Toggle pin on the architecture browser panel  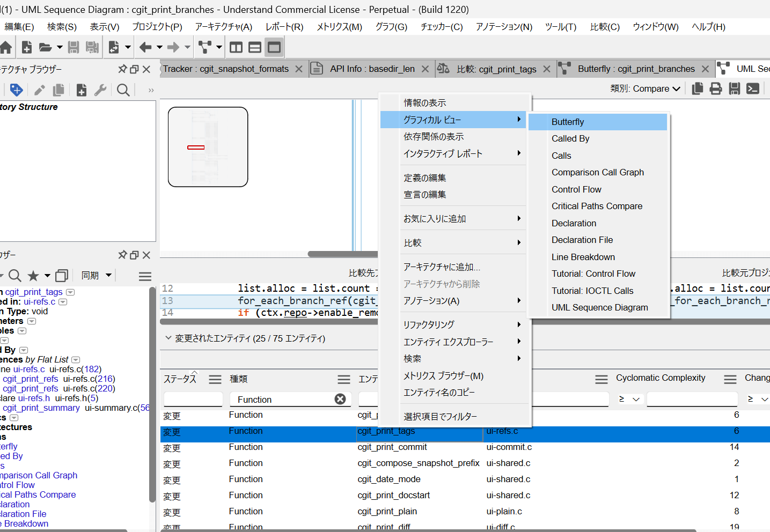(x=122, y=69)
